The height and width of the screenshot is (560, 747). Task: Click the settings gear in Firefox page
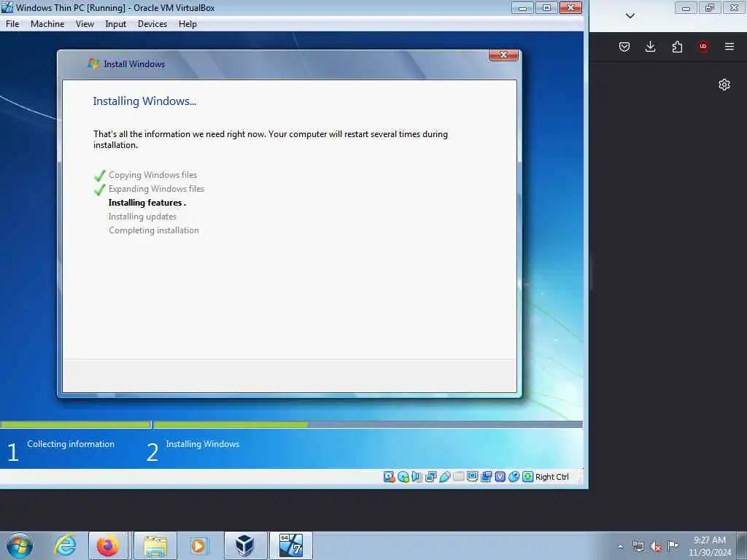[x=724, y=85]
